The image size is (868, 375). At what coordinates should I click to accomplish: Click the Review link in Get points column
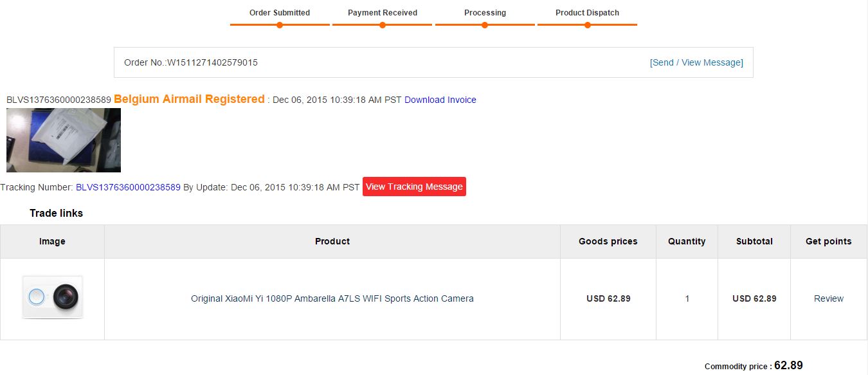(829, 298)
